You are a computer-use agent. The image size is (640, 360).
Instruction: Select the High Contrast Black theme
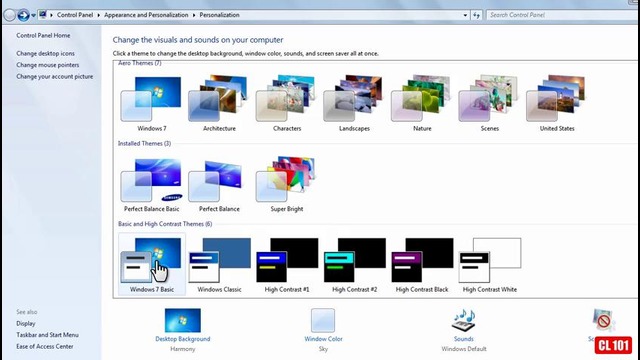(x=422, y=264)
